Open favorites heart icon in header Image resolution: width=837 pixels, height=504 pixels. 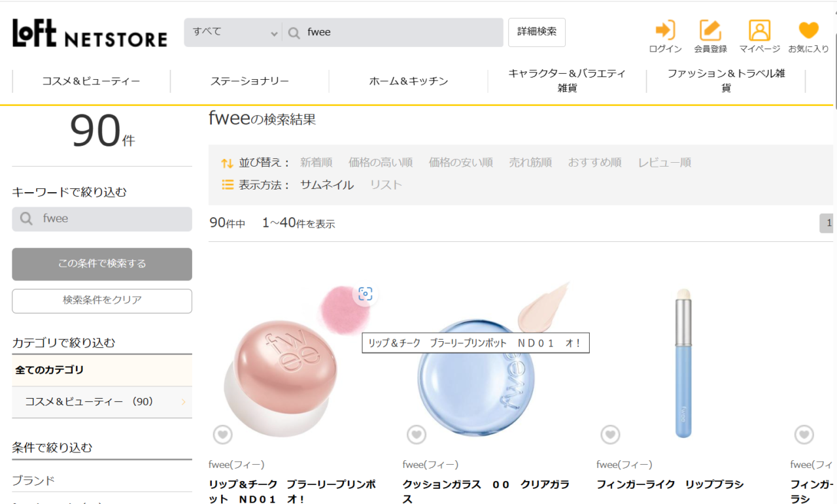point(808,30)
